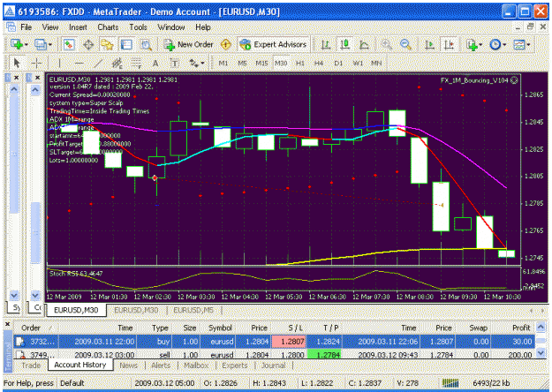Sort history by Symbol column header

click(220, 328)
